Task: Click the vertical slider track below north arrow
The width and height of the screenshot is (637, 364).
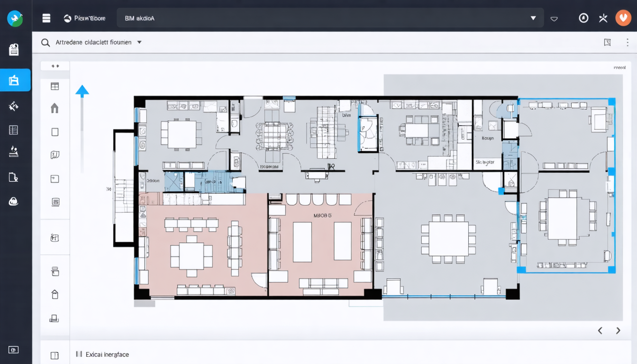Action: click(x=82, y=135)
